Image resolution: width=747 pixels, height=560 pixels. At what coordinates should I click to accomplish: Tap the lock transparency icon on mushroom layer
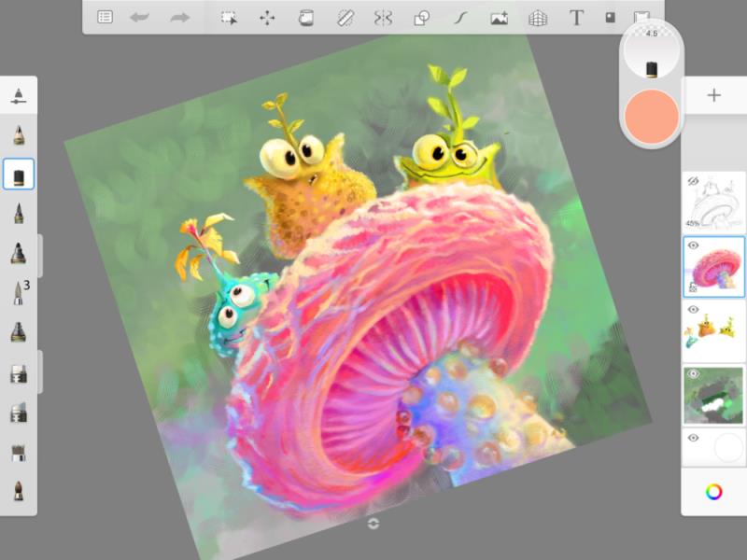pos(693,287)
